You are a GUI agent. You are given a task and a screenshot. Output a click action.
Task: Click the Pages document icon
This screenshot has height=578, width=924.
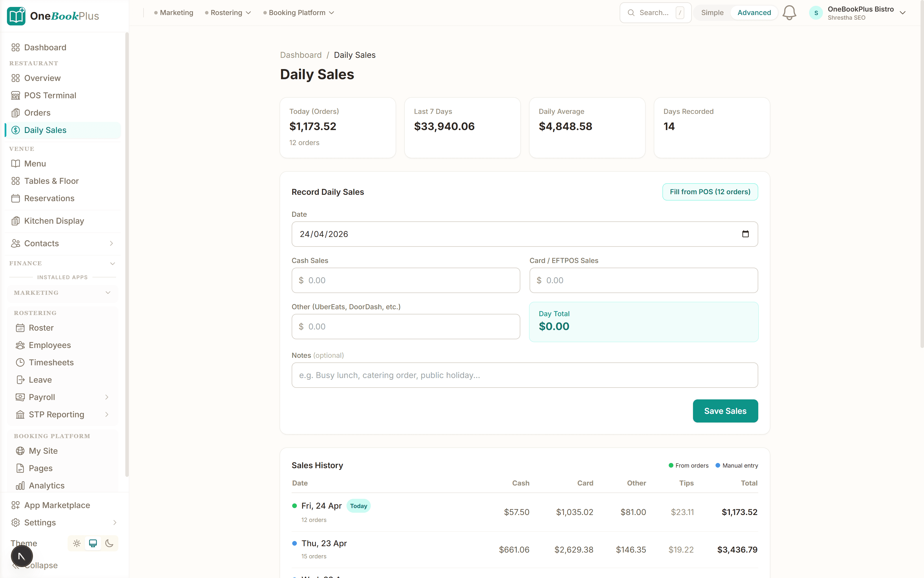pos(20,468)
